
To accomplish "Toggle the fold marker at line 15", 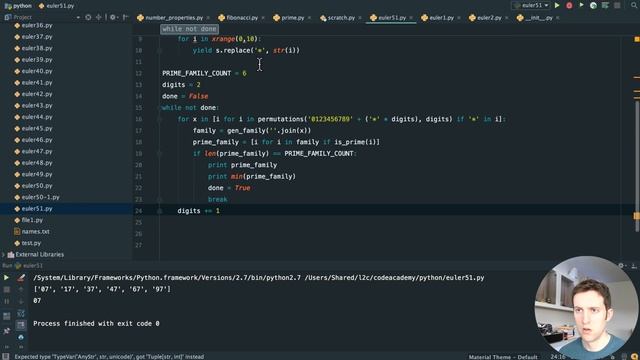I will click(x=160, y=108).
